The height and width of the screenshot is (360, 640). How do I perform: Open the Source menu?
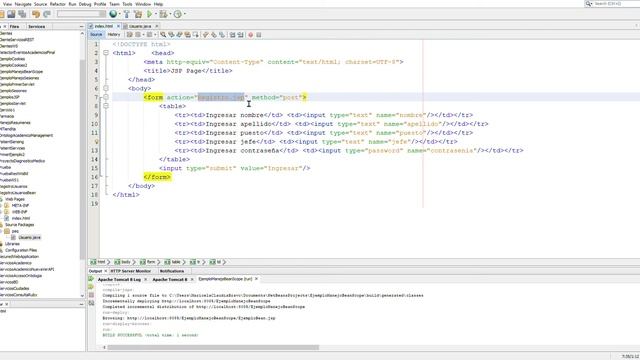coord(40,4)
